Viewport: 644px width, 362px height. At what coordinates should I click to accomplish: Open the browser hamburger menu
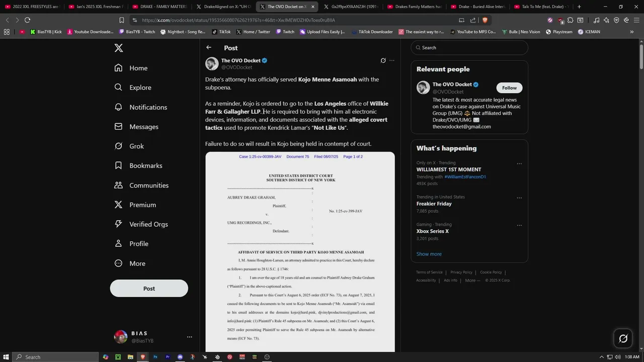(636, 20)
